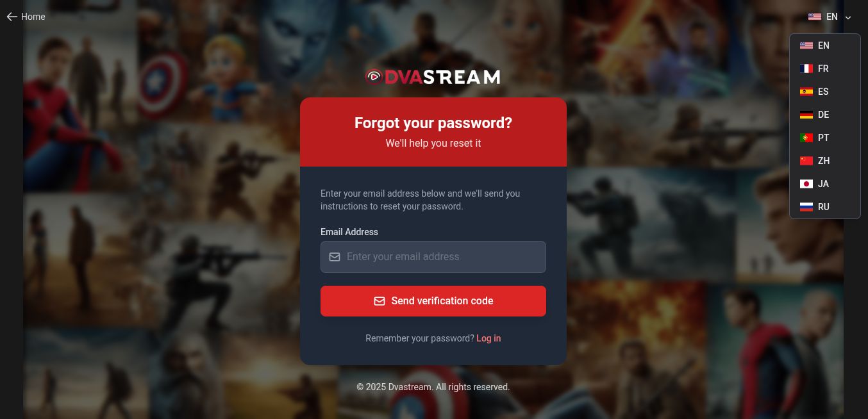Click Send verification code button
This screenshot has height=419, width=868.
coord(433,301)
